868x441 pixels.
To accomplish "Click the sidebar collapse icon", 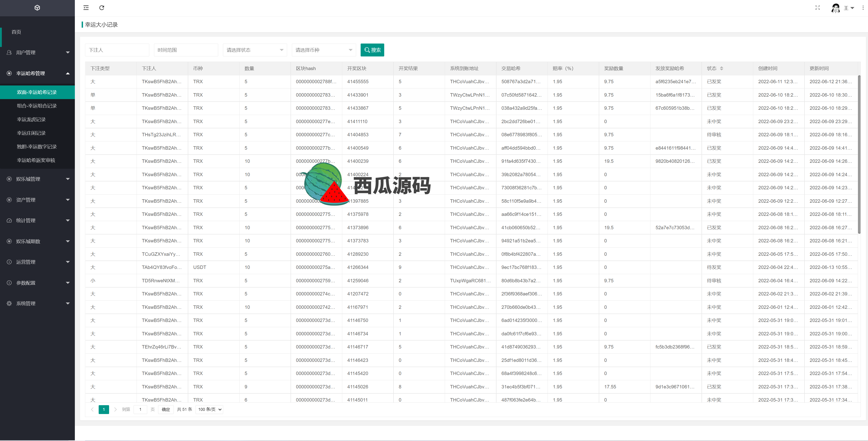I will point(86,8).
